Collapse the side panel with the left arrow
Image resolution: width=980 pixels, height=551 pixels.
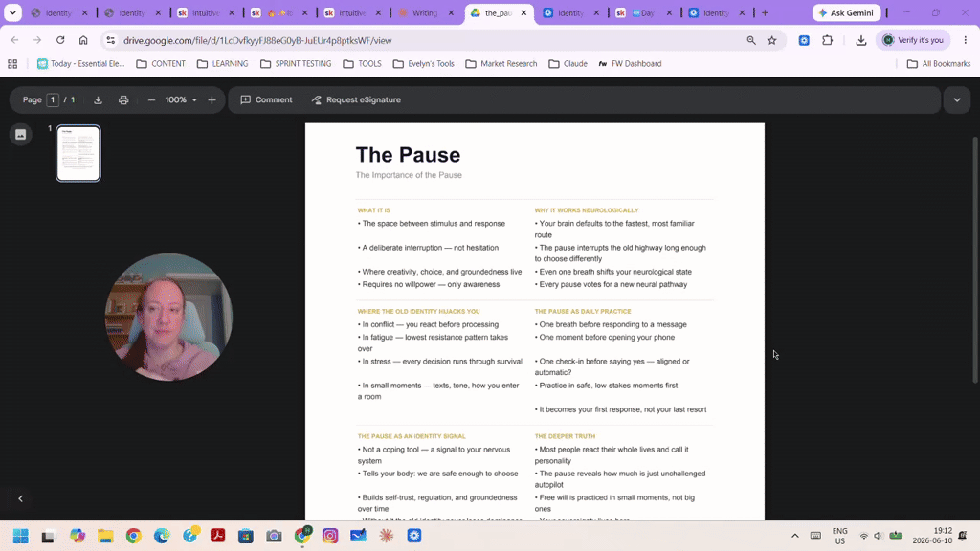[x=21, y=498]
